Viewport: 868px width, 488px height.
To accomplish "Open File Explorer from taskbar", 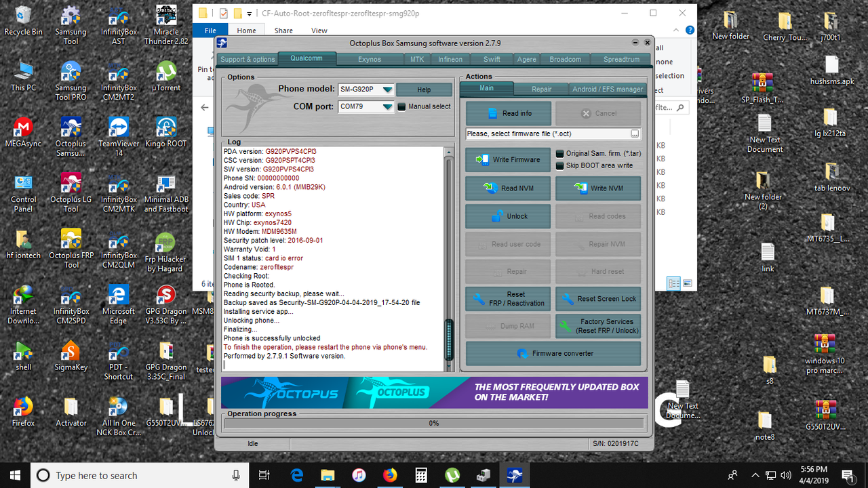I will [328, 475].
